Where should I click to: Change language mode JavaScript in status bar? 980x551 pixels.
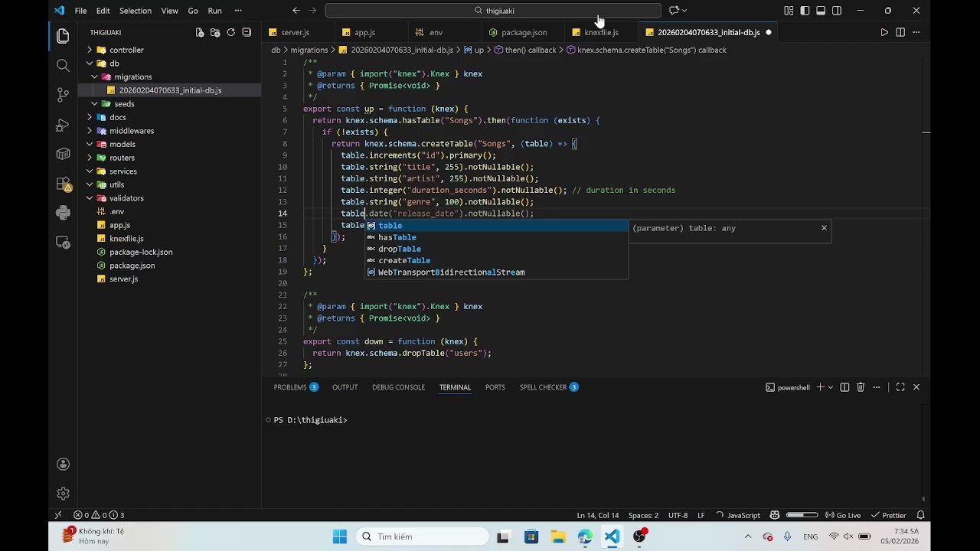pos(743,515)
